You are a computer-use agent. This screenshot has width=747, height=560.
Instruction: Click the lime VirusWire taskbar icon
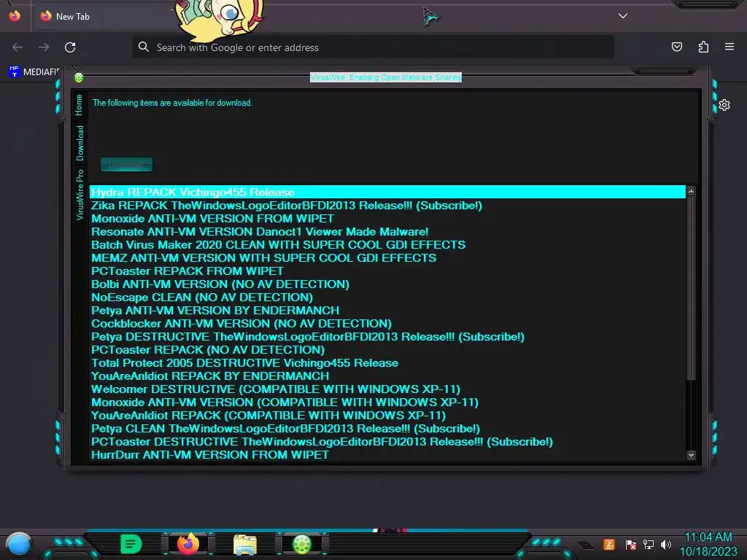[301, 544]
